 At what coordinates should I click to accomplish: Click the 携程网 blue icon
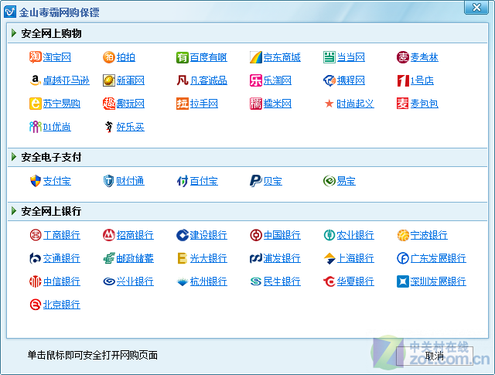(x=329, y=80)
